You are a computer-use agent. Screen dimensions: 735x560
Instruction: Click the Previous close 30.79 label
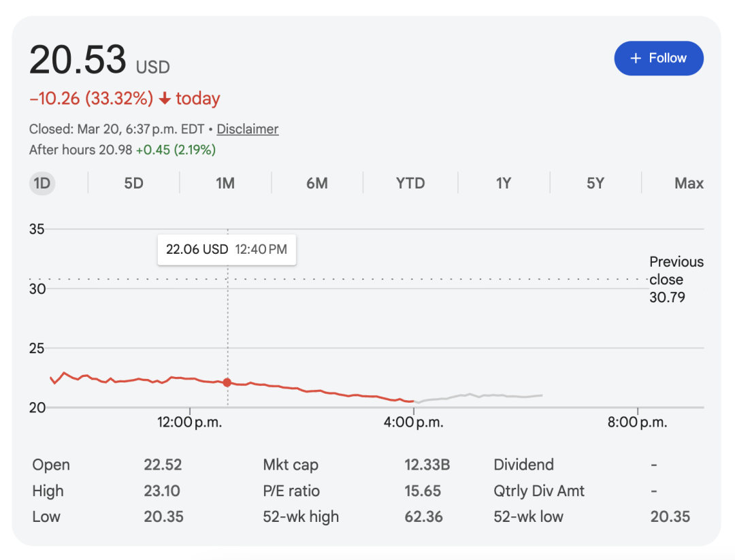tap(675, 279)
